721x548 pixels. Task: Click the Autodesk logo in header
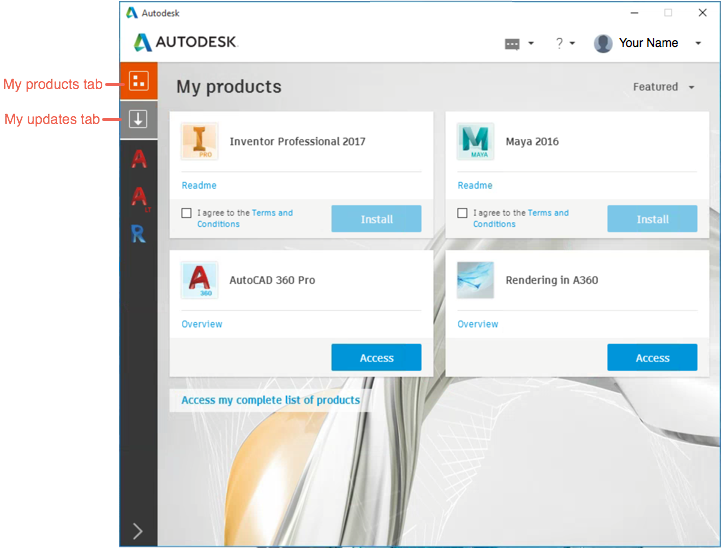click(185, 42)
